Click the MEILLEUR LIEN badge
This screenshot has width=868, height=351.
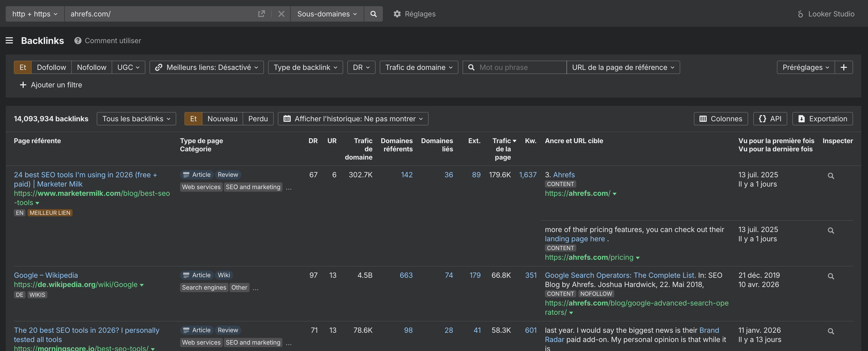(x=50, y=213)
